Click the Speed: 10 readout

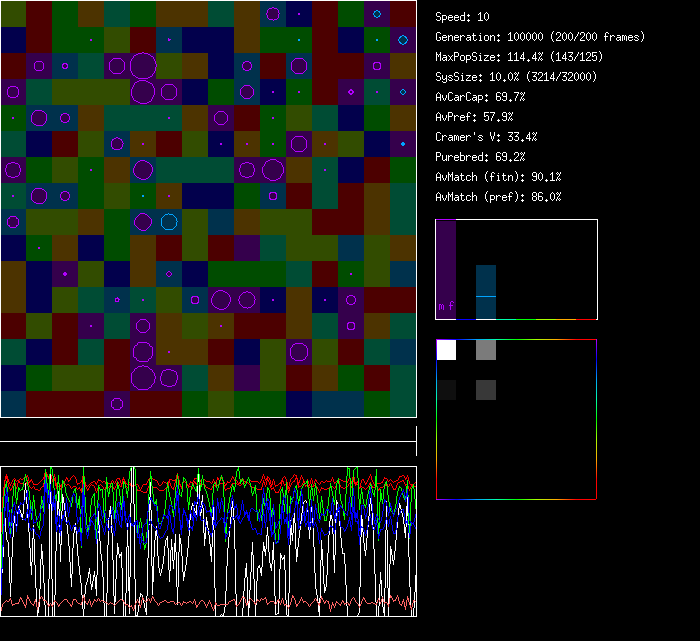(x=462, y=17)
